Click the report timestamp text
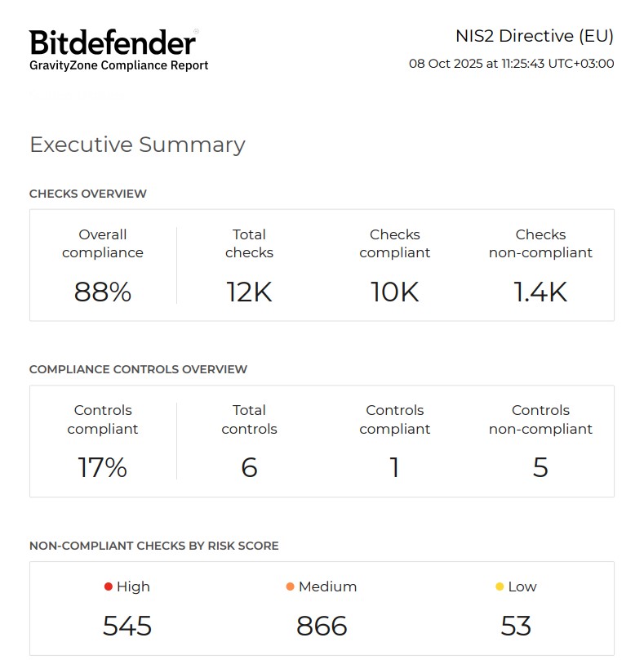Image resolution: width=644 pixels, height=660 pixels. [x=511, y=64]
